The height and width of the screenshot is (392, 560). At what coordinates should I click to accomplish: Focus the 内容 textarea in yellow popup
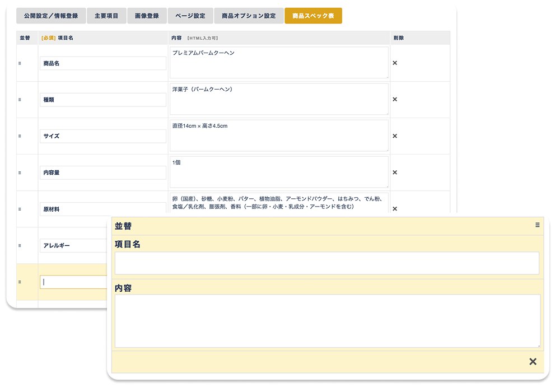[327, 321]
